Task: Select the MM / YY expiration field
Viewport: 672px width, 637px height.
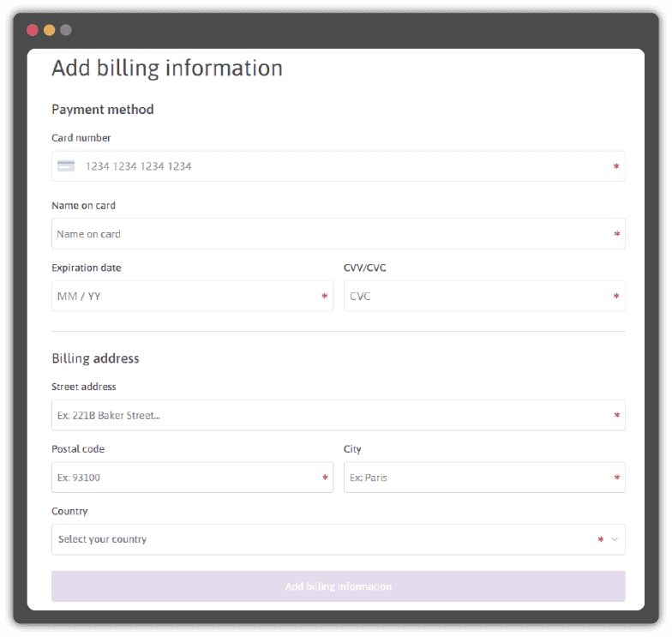Action: pos(187,297)
